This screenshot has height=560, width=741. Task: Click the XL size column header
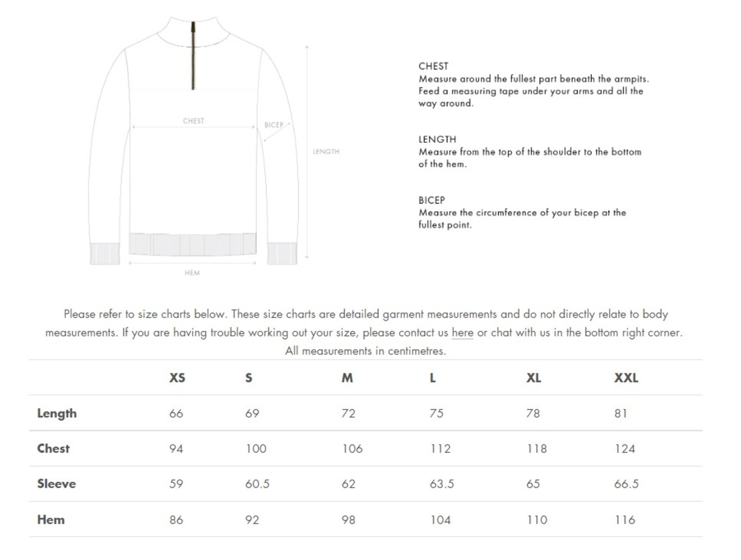point(533,378)
